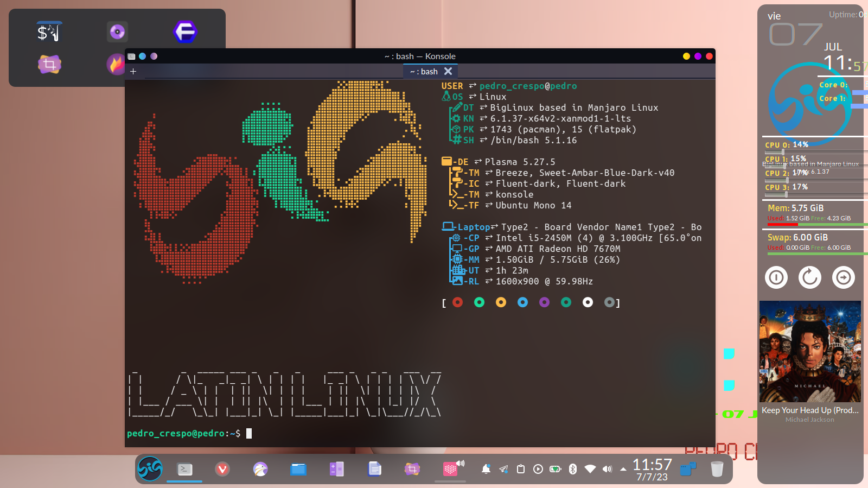Click the 'Michael Jackson' artist label

[810, 420]
